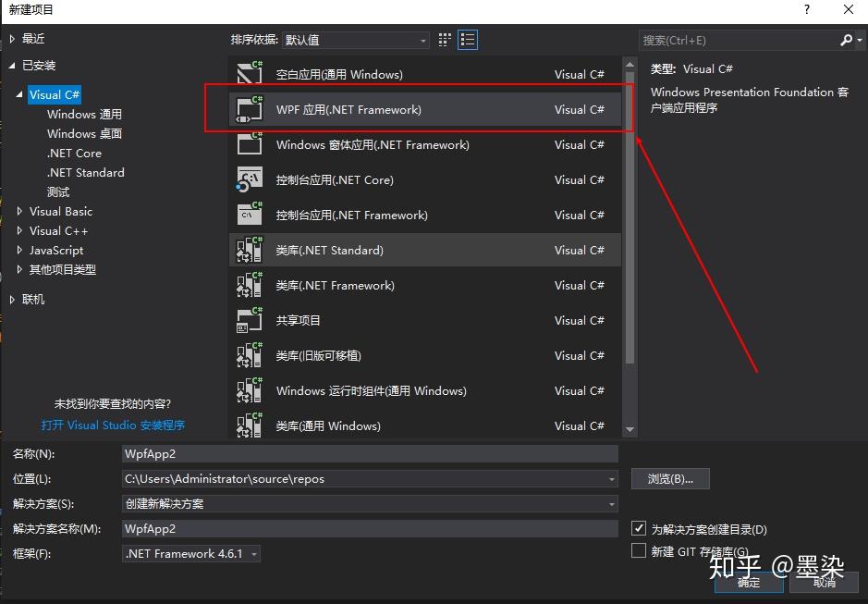Click the 控制台应用(.NET Core) template icon
This screenshot has height=604, width=868.
click(248, 179)
